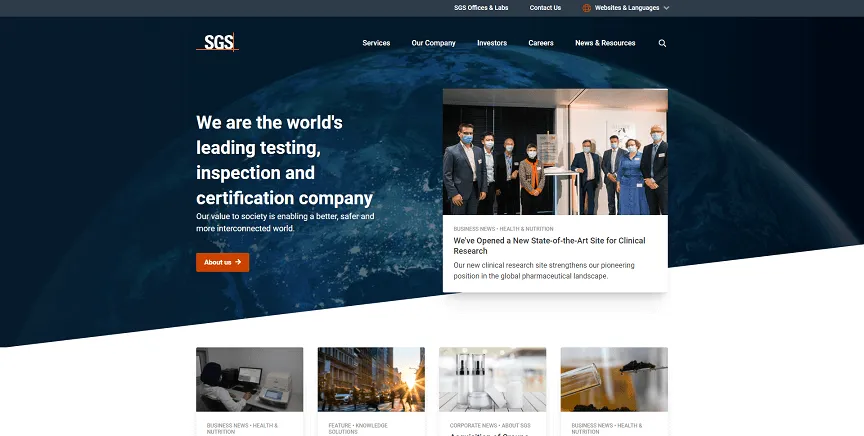Open the Services menu
The height and width of the screenshot is (436, 864).
pyautogui.click(x=376, y=43)
